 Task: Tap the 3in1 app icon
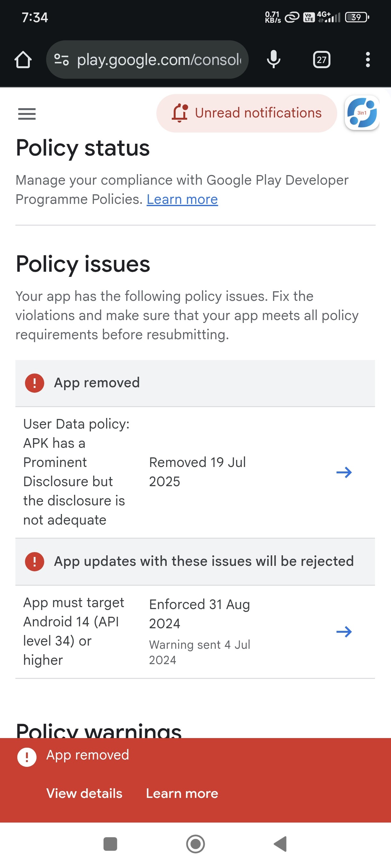click(362, 113)
